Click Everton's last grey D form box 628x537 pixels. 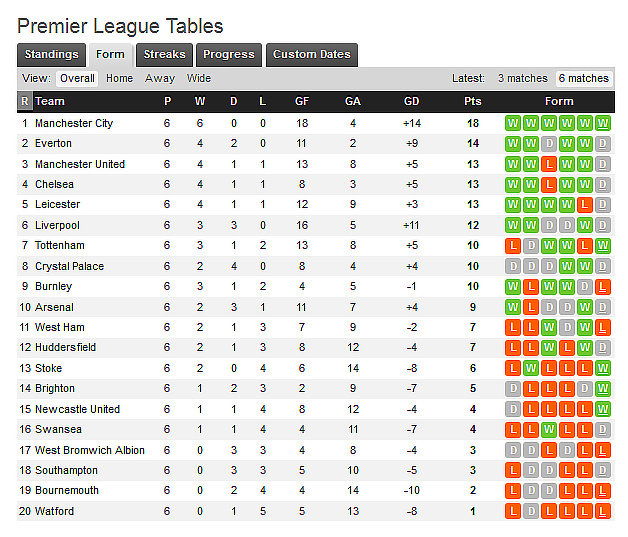(x=602, y=144)
